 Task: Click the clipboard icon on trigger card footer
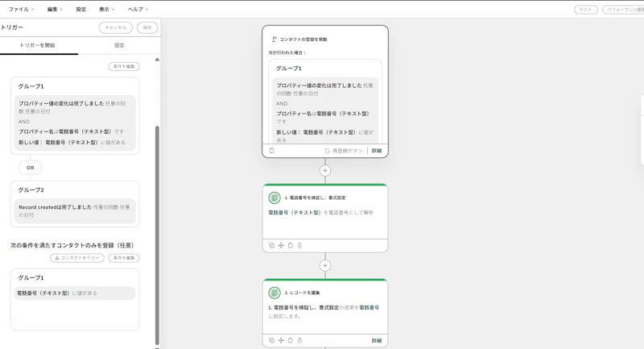tap(271, 151)
